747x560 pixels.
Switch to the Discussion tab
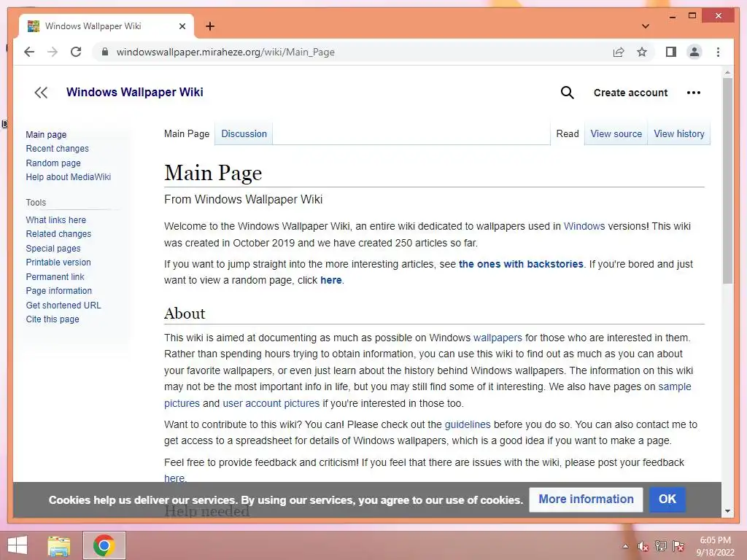[244, 134]
